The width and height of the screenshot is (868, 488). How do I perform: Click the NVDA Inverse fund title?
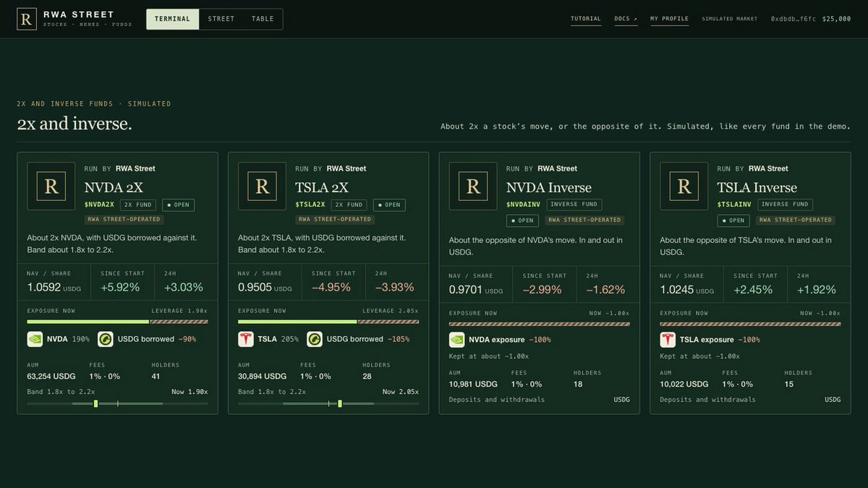(x=549, y=187)
